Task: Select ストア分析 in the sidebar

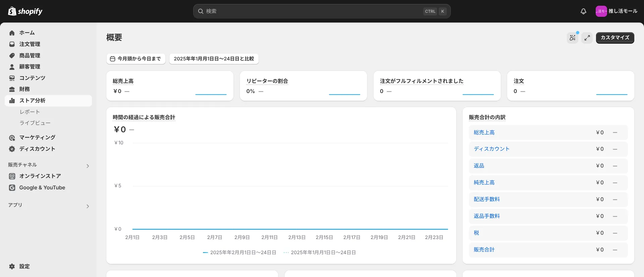Action: point(48,101)
